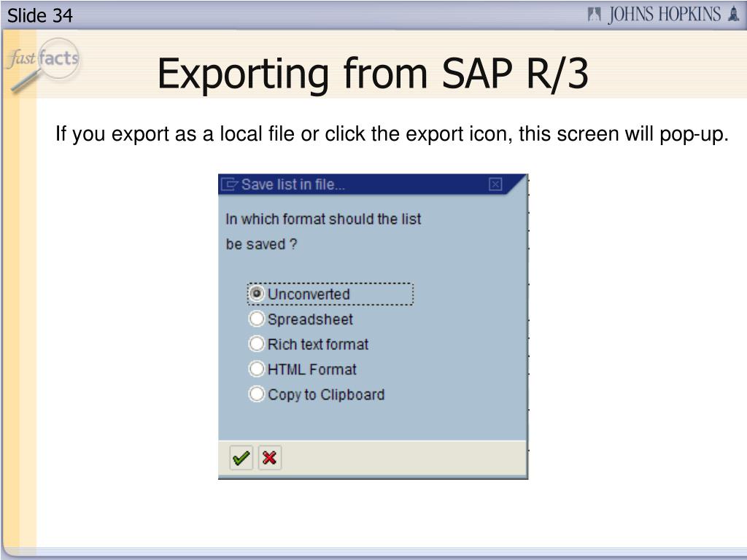Click the 'Exporting from SAP R/3' heading
This screenshot has width=747, height=560.
pyautogui.click(x=373, y=73)
